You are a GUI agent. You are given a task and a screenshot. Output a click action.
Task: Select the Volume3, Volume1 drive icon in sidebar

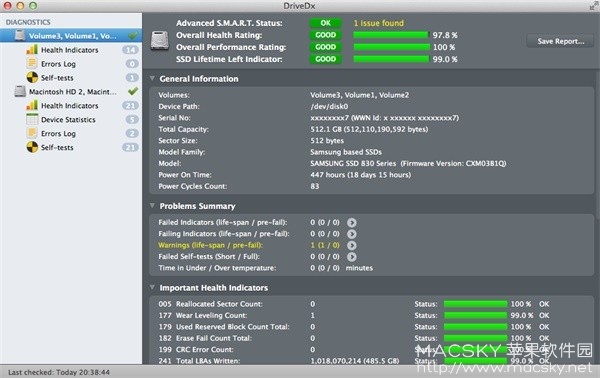(20, 36)
